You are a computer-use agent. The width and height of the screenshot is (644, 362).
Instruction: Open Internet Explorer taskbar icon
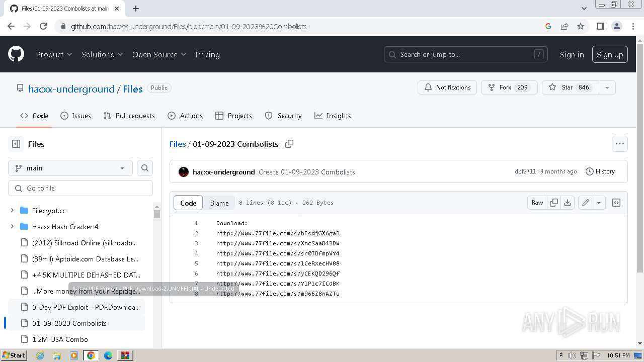point(40,355)
